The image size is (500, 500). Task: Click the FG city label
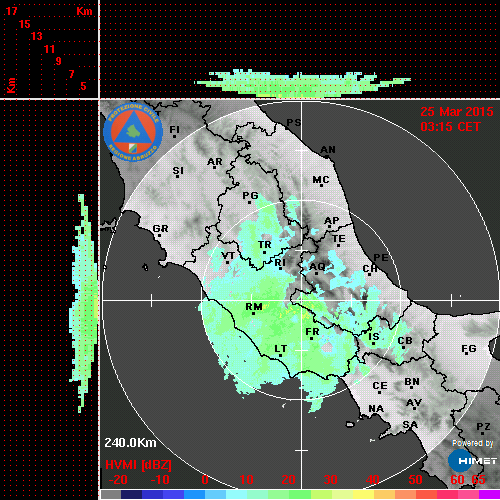click(x=469, y=349)
